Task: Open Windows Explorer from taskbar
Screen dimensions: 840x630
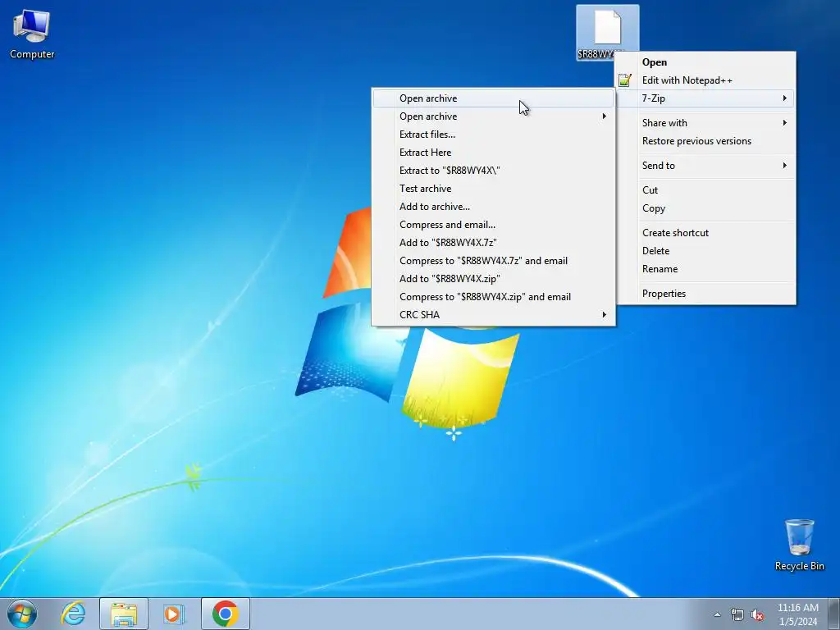Action: coord(124,614)
